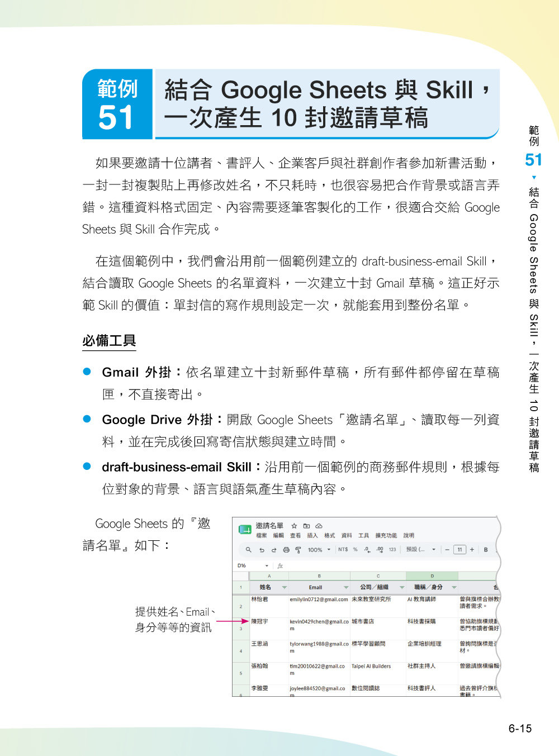Image resolution: width=559 pixels, height=756 pixels.
Task: Select column C header
Action: (378, 576)
